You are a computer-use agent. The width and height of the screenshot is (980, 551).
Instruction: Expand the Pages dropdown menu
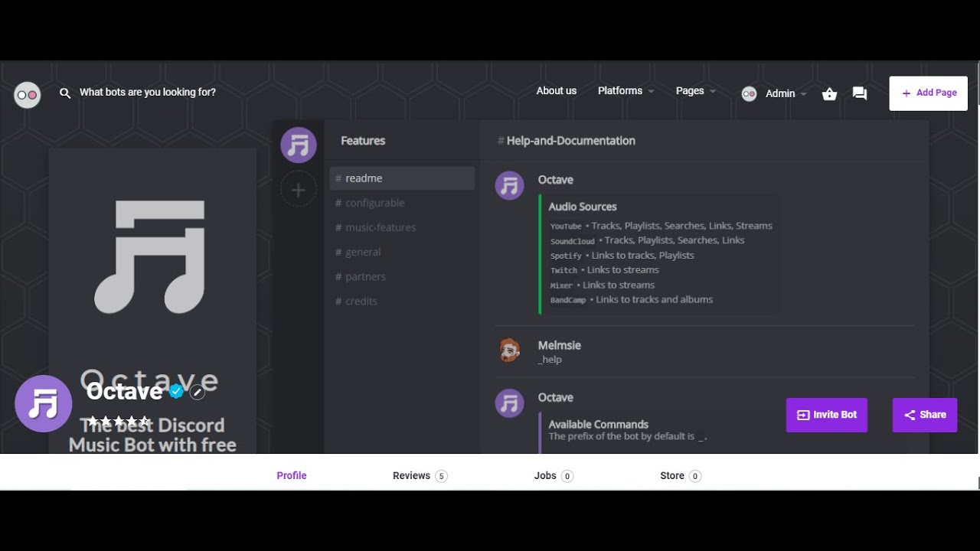(x=695, y=90)
